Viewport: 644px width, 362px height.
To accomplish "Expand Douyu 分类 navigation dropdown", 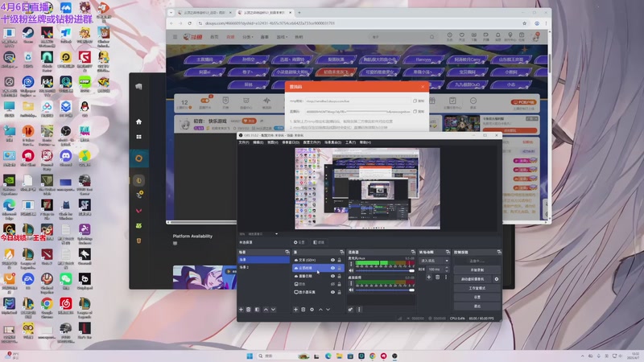I will tap(248, 37).
